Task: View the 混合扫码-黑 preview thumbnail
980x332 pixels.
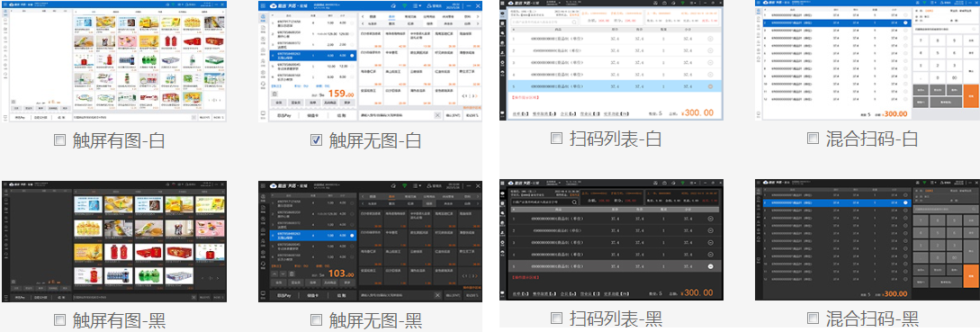Action: [x=868, y=240]
